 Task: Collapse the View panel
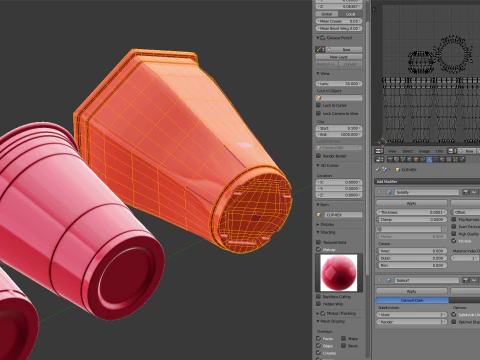pos(318,73)
